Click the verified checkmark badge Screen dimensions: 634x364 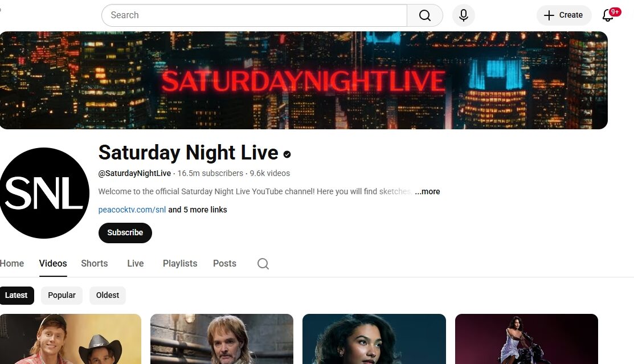pyautogui.click(x=287, y=154)
